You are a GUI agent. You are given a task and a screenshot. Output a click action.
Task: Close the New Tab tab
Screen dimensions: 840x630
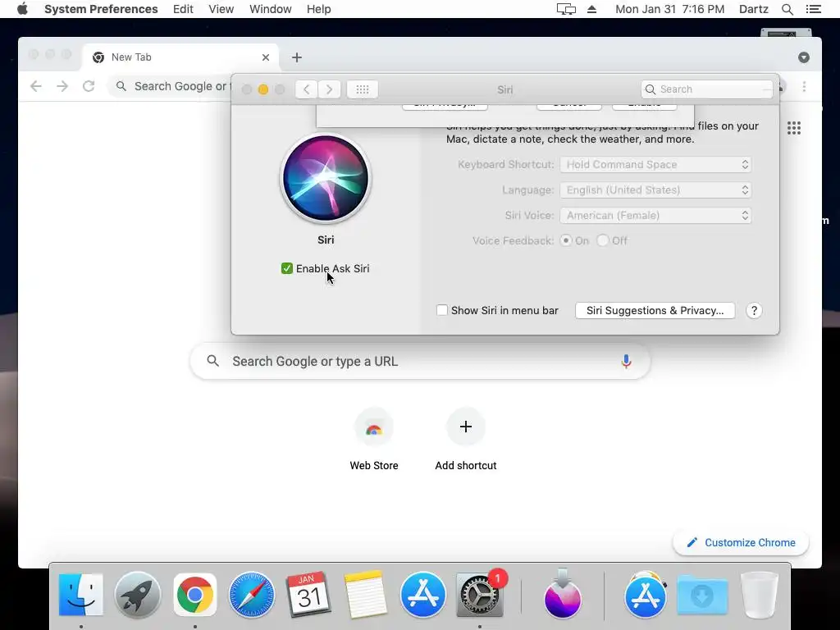pyautogui.click(x=265, y=57)
